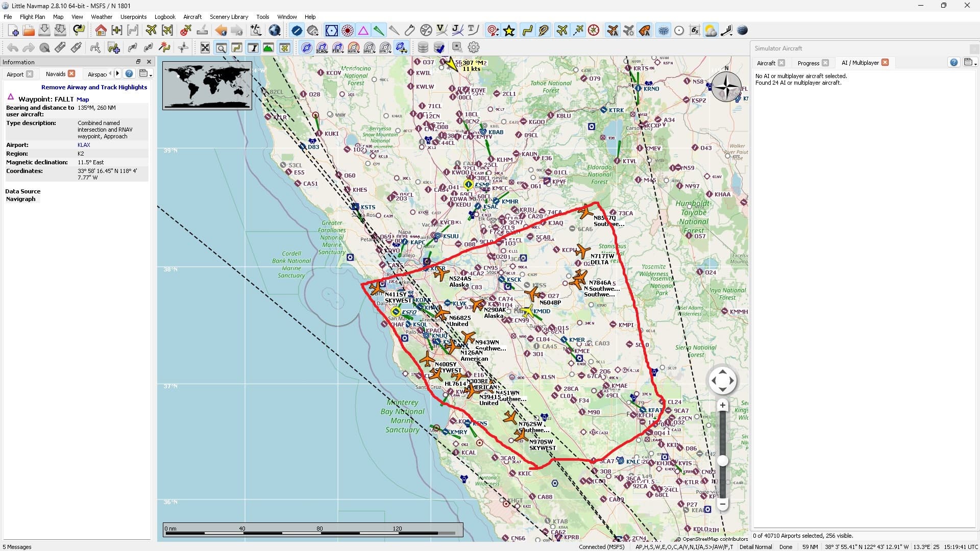
Task: Open the ICAO airspace dropdown
Action: pyautogui.click(x=323, y=48)
